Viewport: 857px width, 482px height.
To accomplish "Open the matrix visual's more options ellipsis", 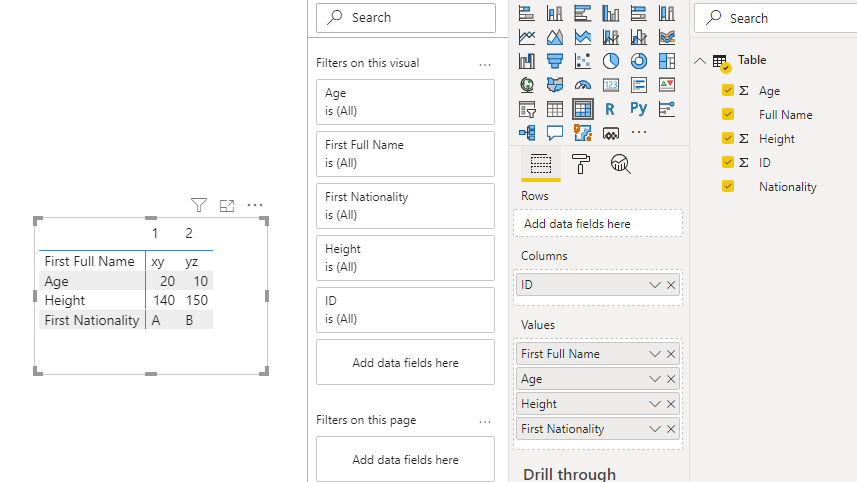I will [x=255, y=205].
